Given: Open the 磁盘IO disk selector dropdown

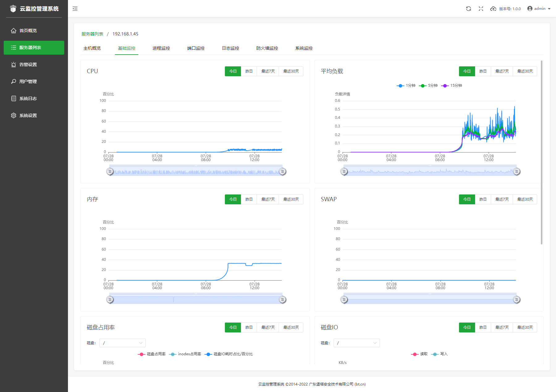Looking at the screenshot, I should pos(357,343).
